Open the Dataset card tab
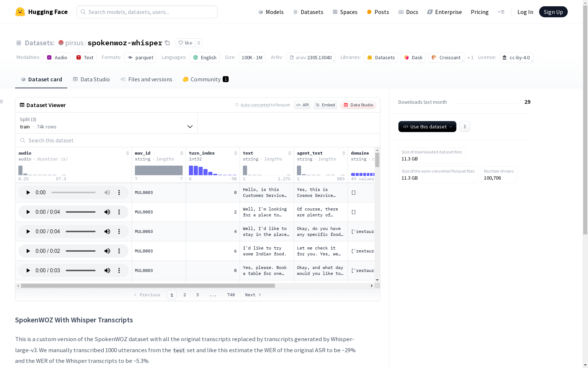Viewport: 588px width, 368px height. pos(41,79)
